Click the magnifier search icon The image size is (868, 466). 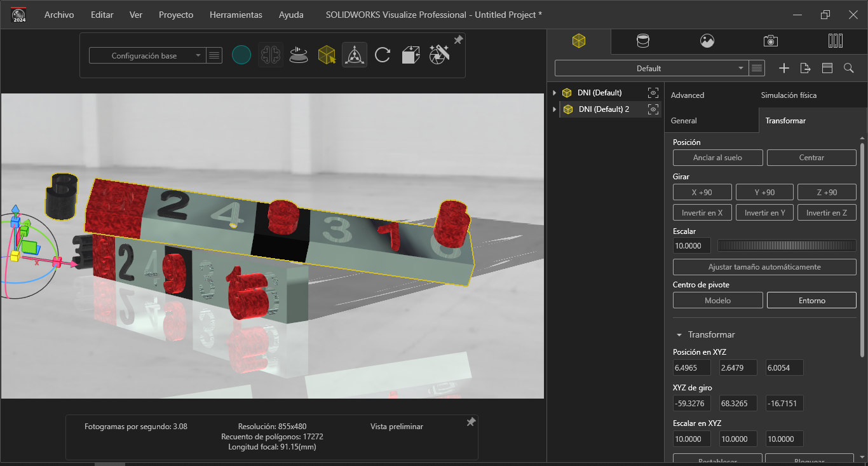click(848, 68)
